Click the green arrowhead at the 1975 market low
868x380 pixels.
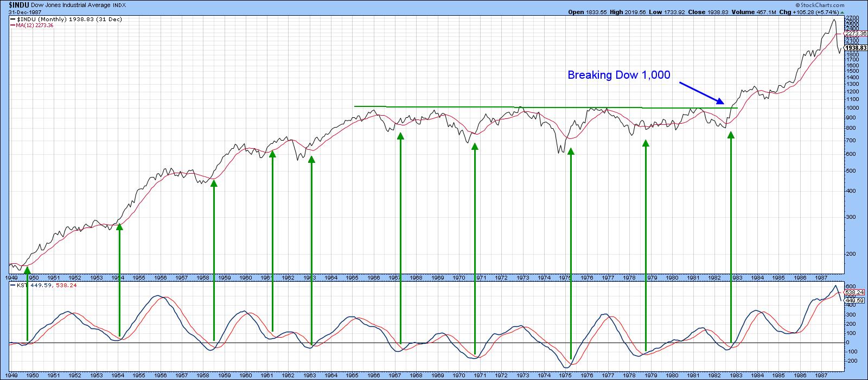pos(571,151)
